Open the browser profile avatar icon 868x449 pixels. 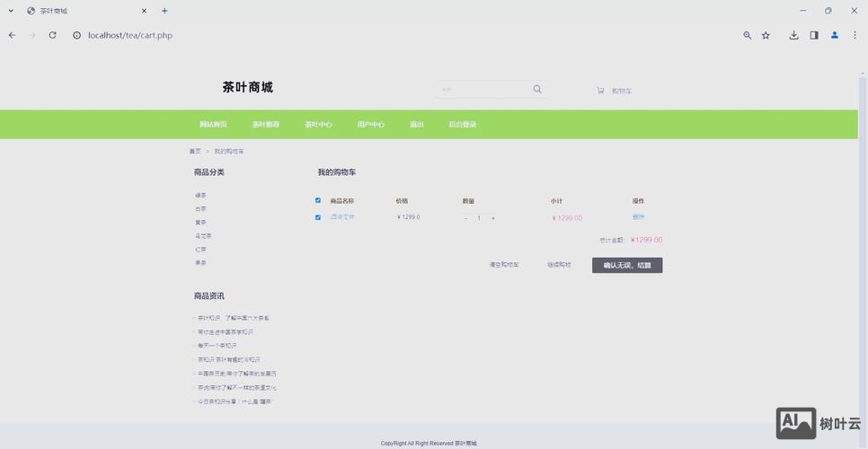coord(834,35)
